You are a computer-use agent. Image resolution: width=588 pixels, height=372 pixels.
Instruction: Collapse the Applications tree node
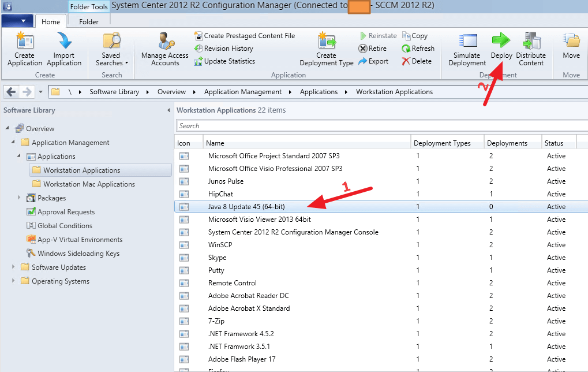click(x=18, y=155)
